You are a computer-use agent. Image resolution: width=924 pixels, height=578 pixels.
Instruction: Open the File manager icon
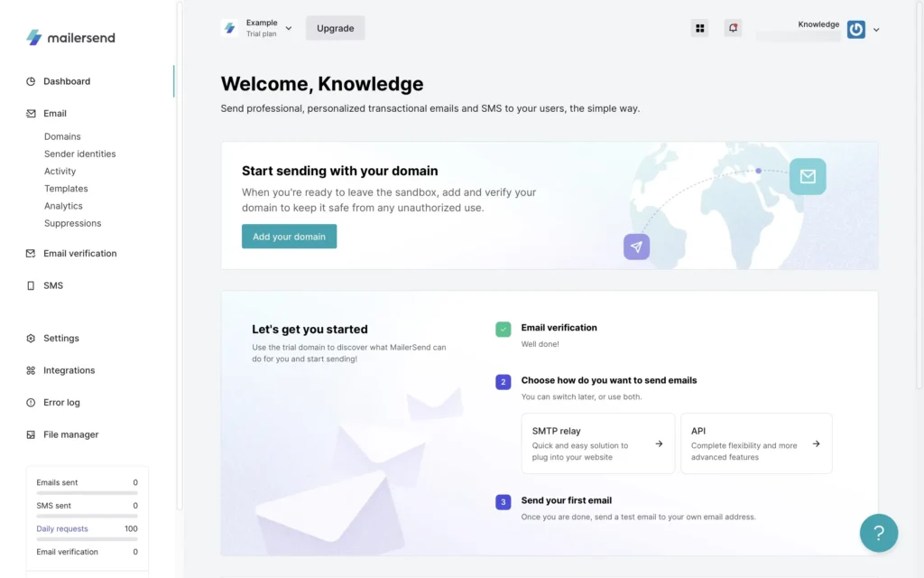pos(30,434)
